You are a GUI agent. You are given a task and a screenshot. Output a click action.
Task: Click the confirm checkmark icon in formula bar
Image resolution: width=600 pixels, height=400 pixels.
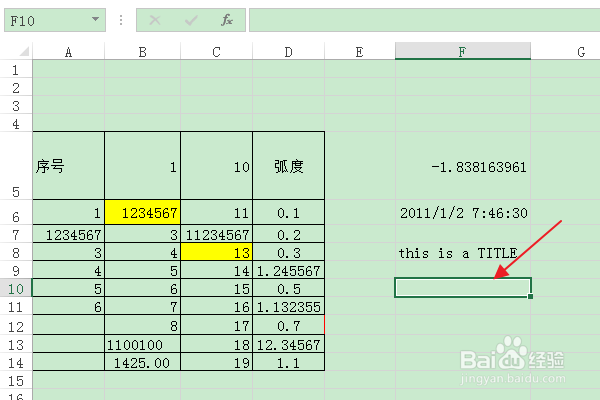click(x=191, y=20)
